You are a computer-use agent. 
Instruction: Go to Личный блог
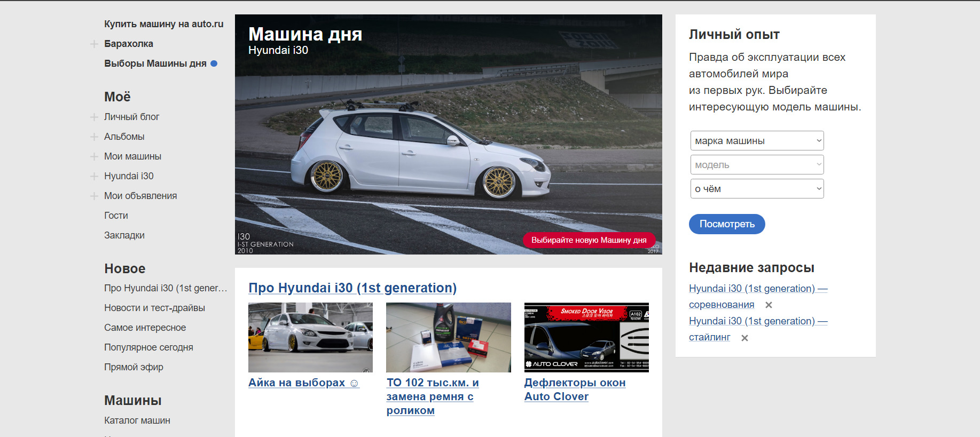(132, 117)
